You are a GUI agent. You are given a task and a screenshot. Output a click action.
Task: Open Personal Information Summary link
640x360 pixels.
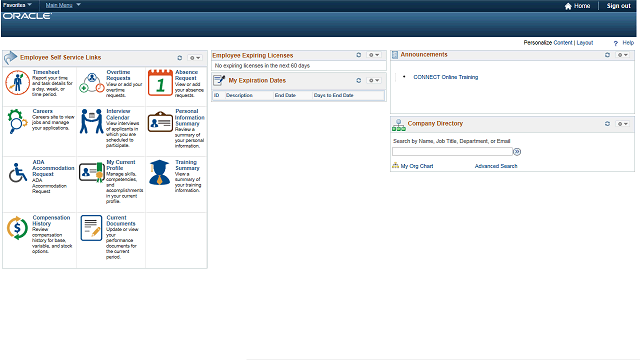point(190,117)
